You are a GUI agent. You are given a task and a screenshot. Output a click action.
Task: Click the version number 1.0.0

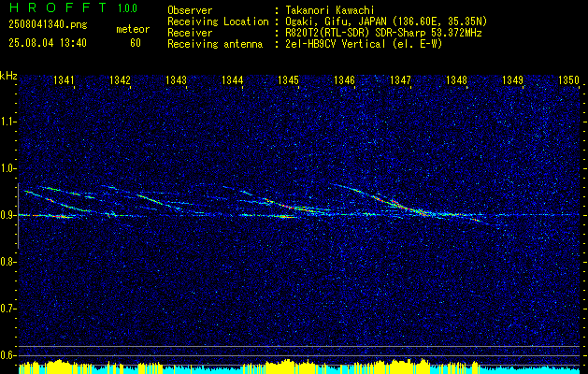(x=127, y=8)
